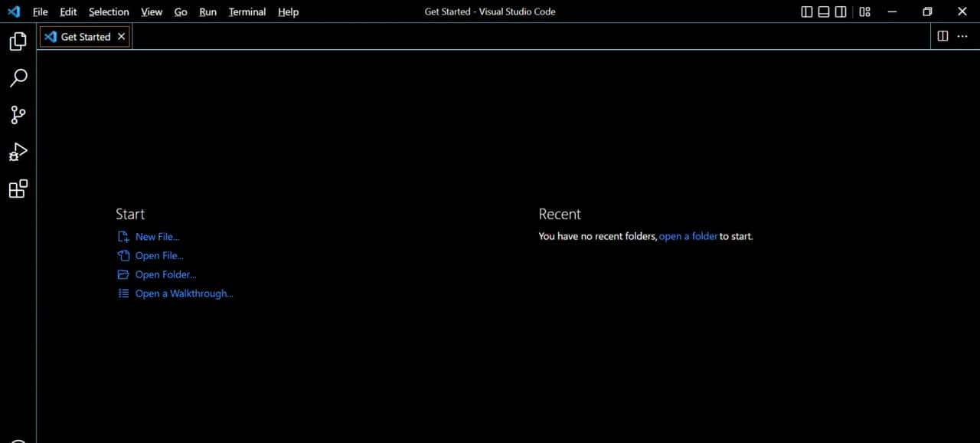Open the Extensions view icon

click(x=18, y=189)
